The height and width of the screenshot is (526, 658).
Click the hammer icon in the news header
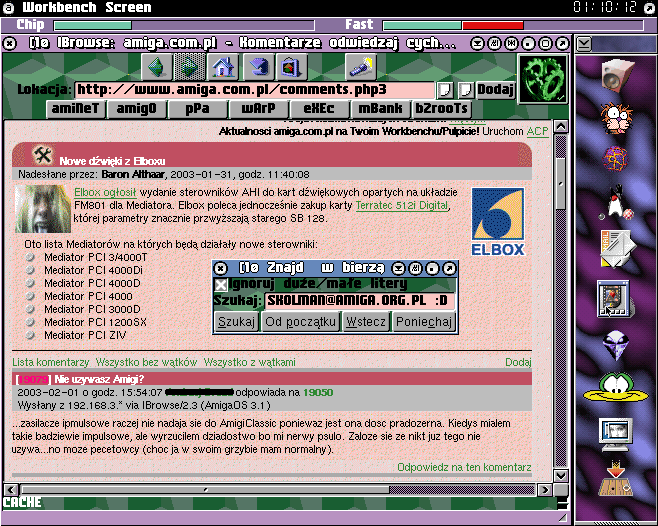tap(42, 156)
